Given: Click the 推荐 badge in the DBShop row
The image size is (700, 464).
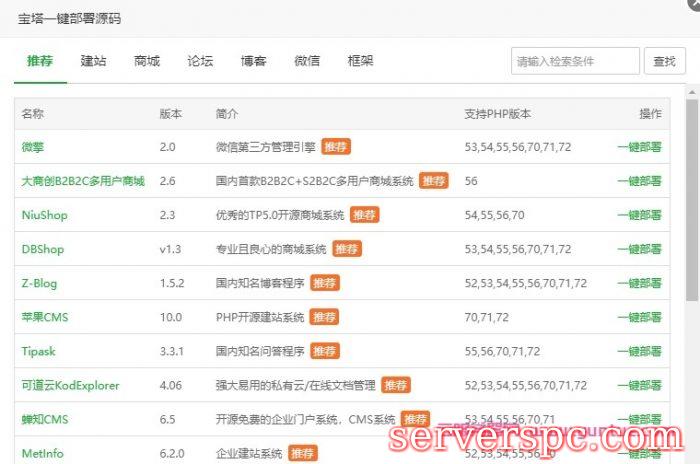Looking at the screenshot, I should 347,249.
